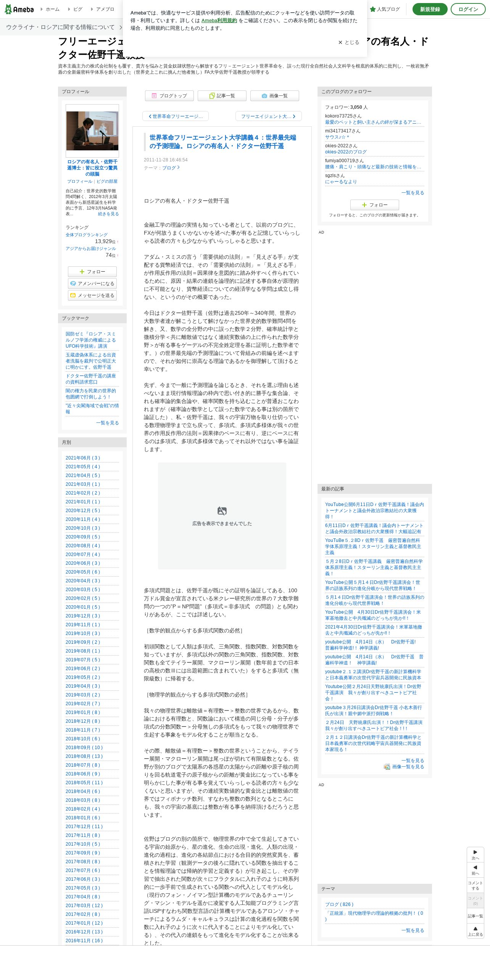Open アジアからお届けジャンル ranking link
The width and height of the screenshot is (490, 980).
[91, 249]
